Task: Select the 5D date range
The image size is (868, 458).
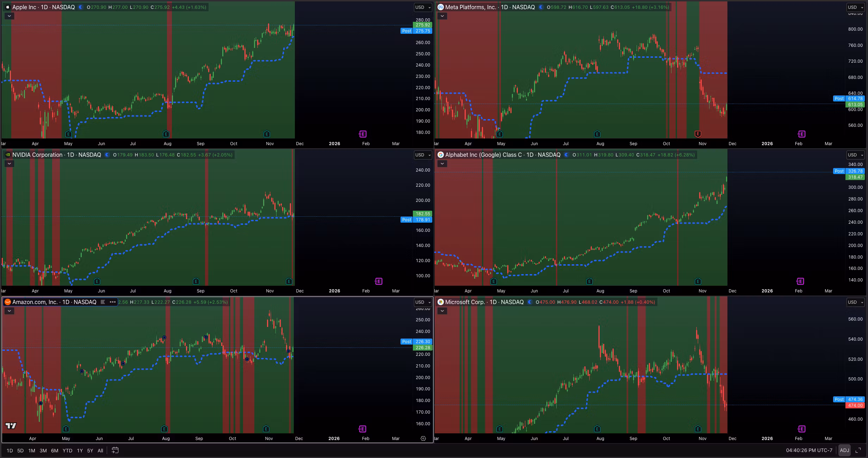Action: (20, 450)
